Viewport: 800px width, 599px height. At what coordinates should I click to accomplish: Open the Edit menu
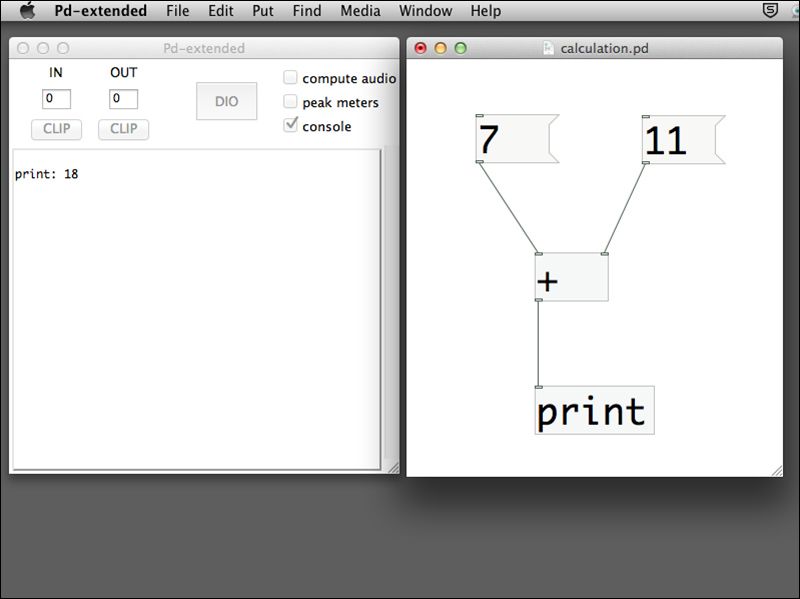click(x=220, y=11)
